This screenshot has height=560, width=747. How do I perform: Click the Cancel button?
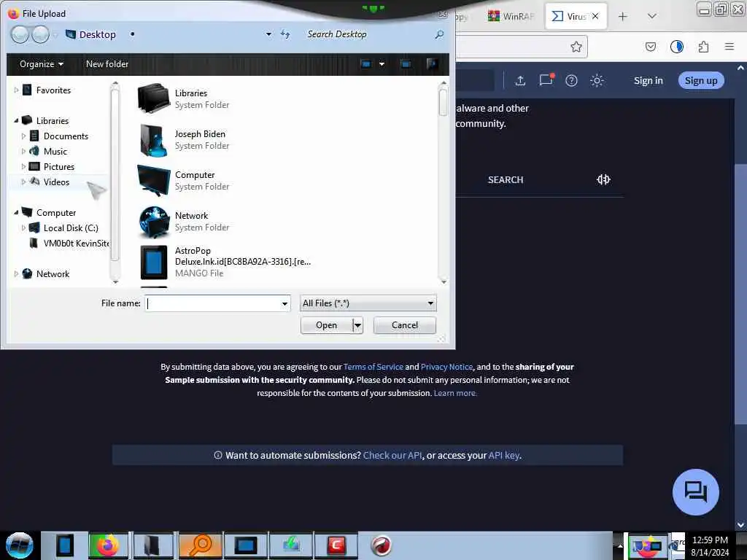404,325
